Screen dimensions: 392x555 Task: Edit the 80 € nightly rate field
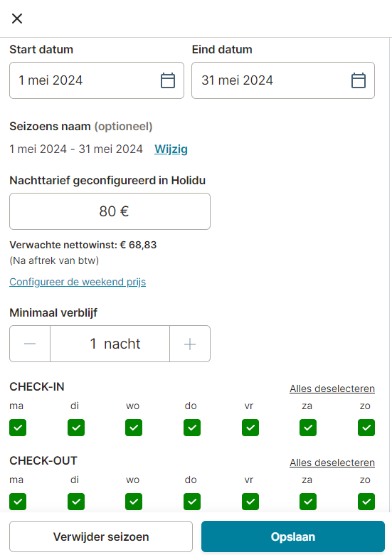[110, 211]
